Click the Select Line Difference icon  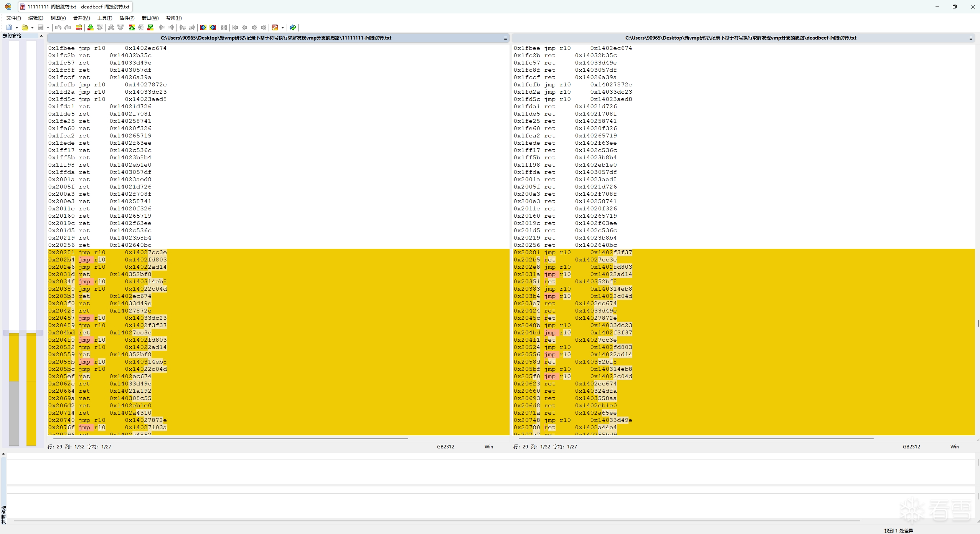point(79,27)
